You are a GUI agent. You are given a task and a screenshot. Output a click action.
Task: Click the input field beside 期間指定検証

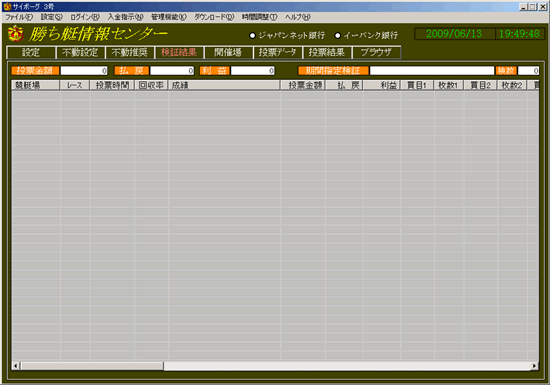click(x=432, y=70)
